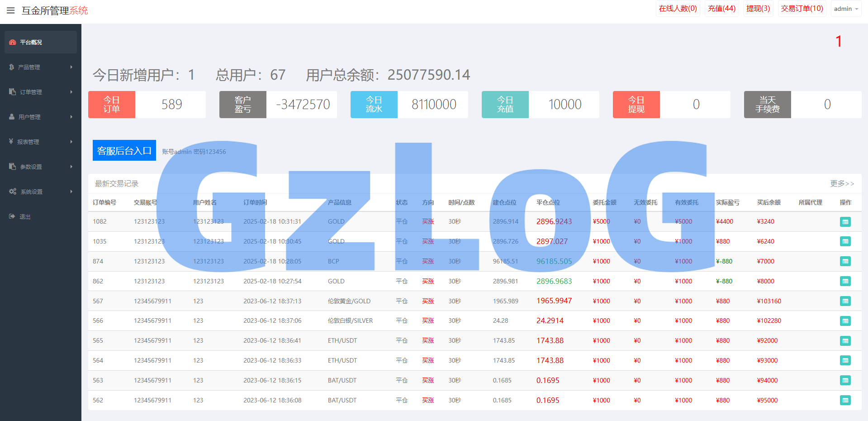
Task: Click the logout icon beside 退出
Action: [x=12, y=216]
